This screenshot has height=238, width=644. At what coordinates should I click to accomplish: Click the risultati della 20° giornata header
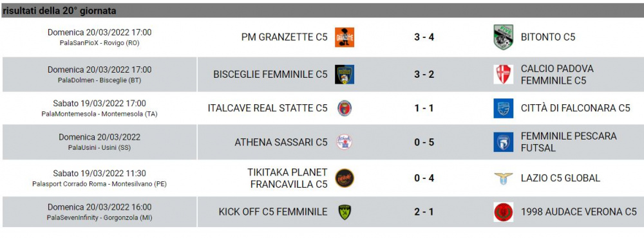[59, 11]
